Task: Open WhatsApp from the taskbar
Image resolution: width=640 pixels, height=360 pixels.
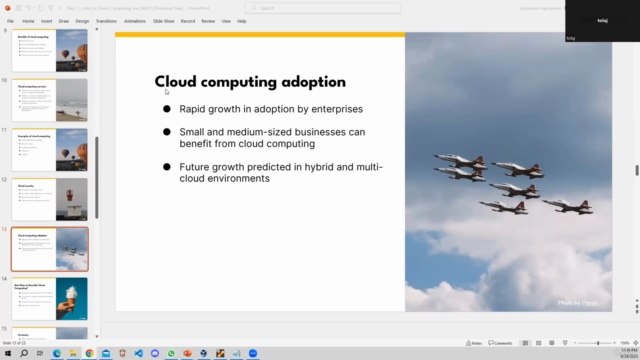Action: point(171,353)
